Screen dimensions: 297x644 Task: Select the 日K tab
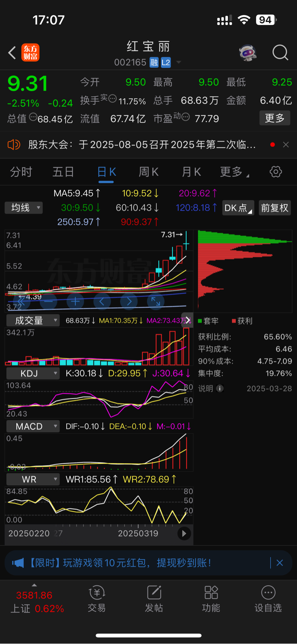click(106, 172)
